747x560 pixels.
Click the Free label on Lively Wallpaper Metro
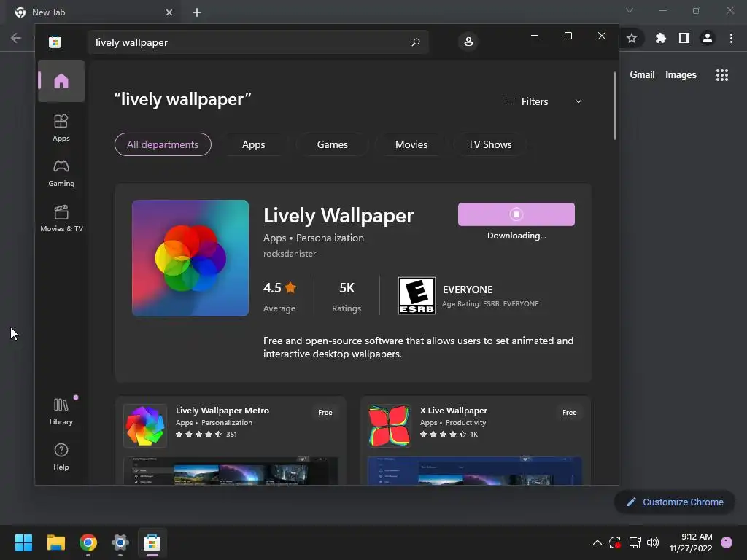click(325, 413)
